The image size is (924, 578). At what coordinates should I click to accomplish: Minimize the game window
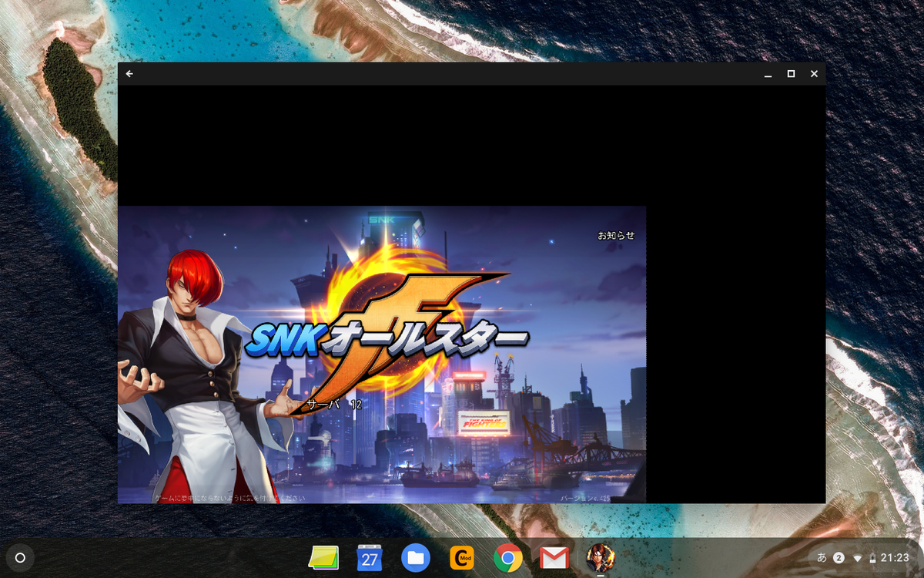coord(768,74)
